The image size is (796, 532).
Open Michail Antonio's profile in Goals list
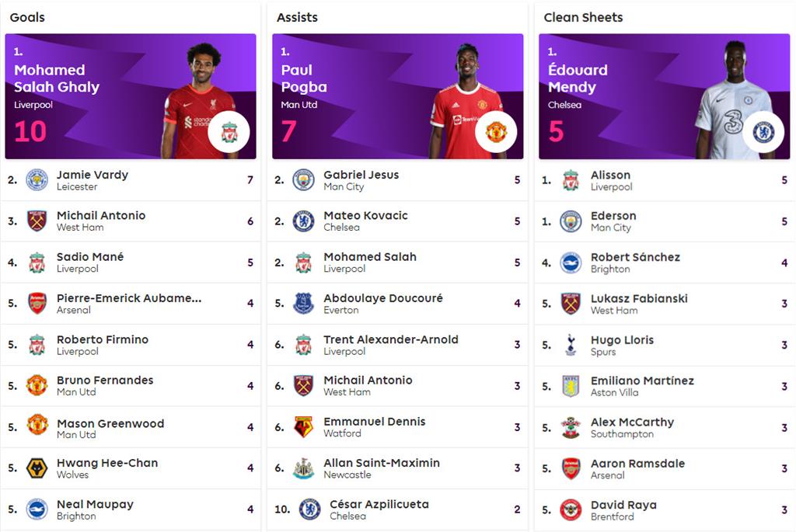pos(100,216)
